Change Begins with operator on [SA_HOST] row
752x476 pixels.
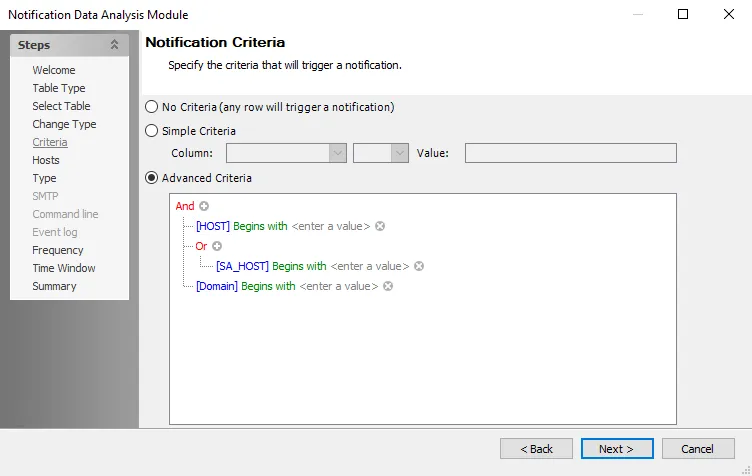[x=299, y=266]
